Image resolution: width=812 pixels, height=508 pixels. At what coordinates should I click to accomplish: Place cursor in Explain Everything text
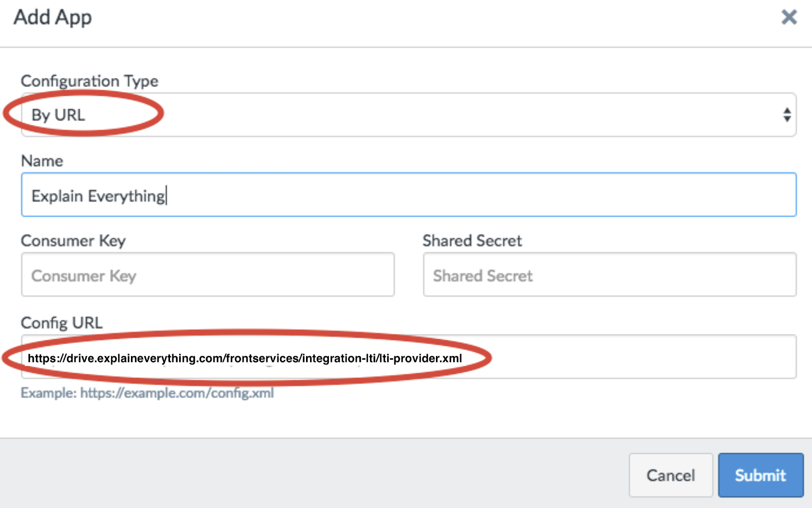(x=98, y=196)
